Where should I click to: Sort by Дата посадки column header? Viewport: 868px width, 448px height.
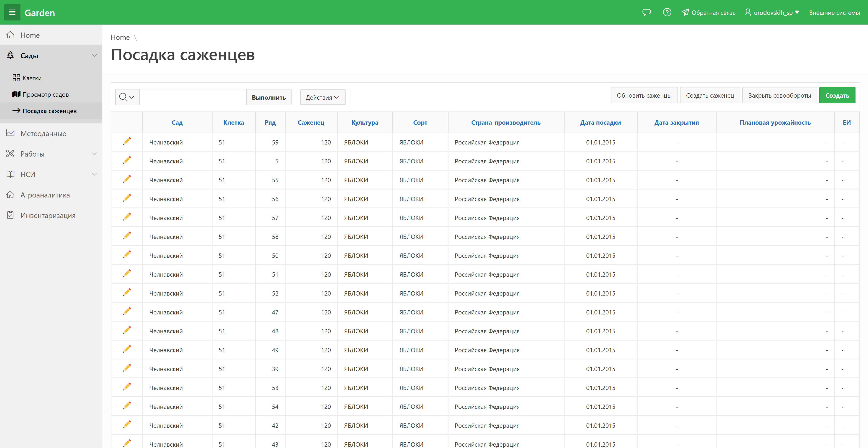tap(600, 123)
